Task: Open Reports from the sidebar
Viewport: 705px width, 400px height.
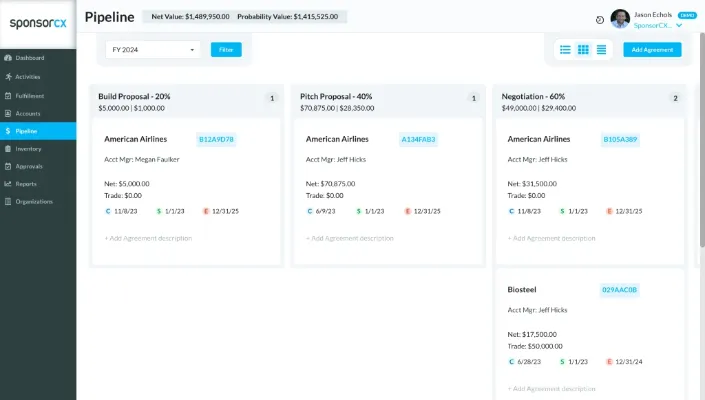Action: pos(26,184)
